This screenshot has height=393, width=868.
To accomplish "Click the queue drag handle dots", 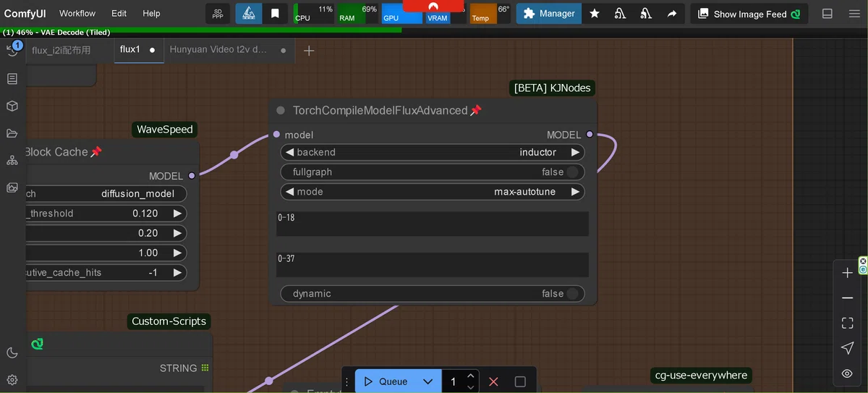I will pos(347,381).
